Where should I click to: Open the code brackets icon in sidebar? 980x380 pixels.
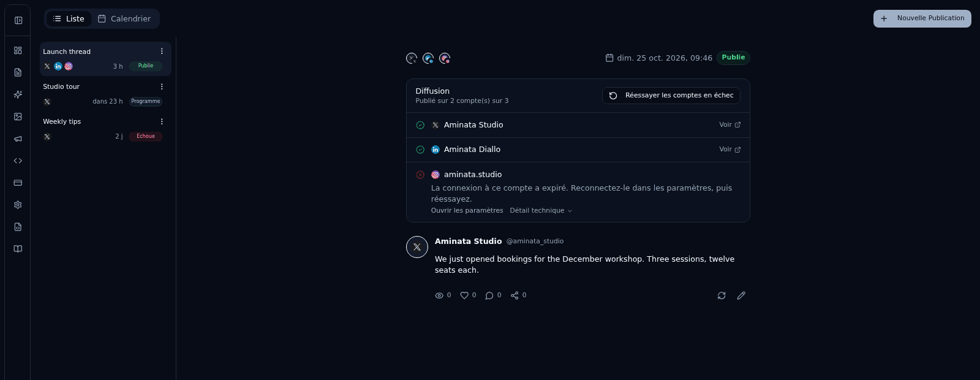coord(18,161)
